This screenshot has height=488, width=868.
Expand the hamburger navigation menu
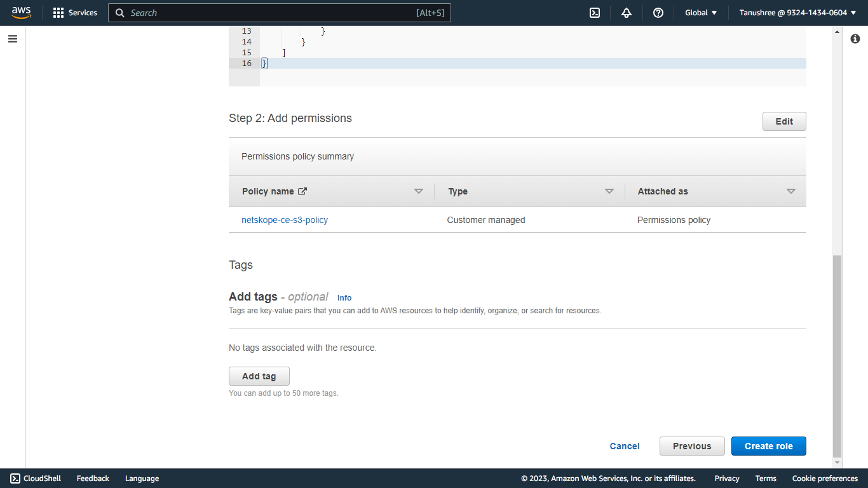tap(13, 39)
